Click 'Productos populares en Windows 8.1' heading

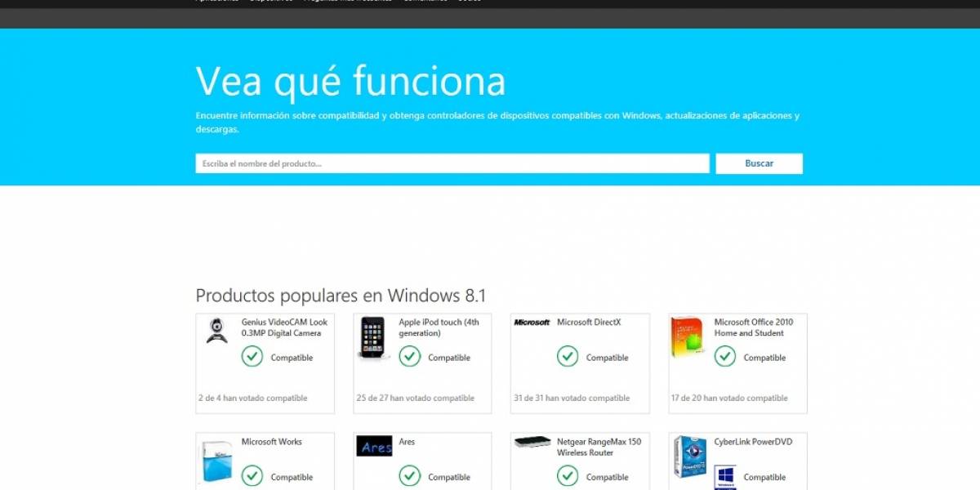click(341, 295)
